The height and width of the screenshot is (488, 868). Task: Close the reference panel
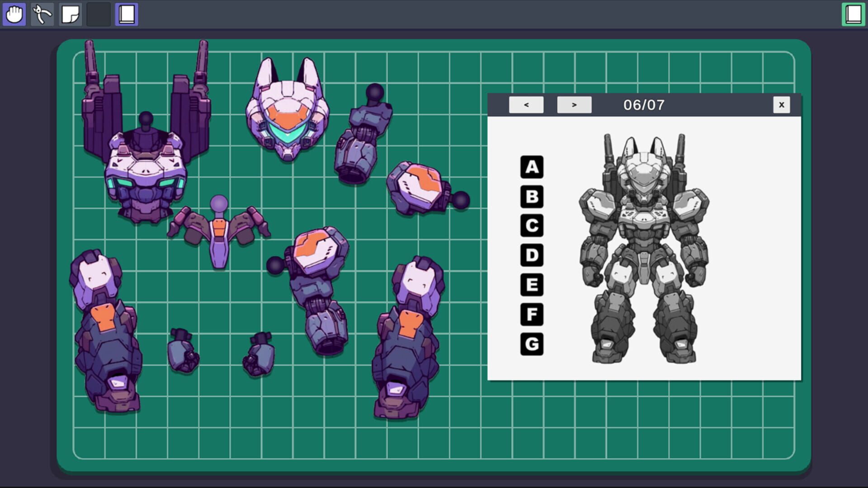[782, 105]
